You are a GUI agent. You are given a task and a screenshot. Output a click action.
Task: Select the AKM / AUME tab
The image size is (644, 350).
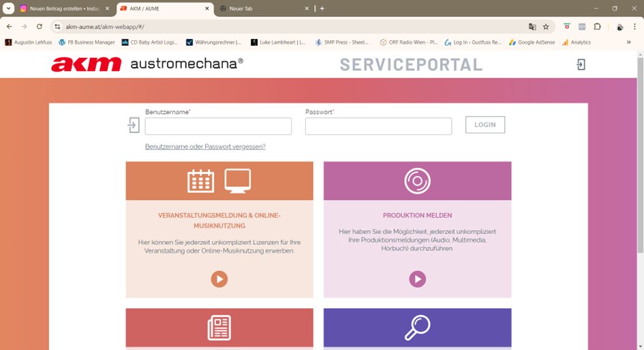pos(164,9)
